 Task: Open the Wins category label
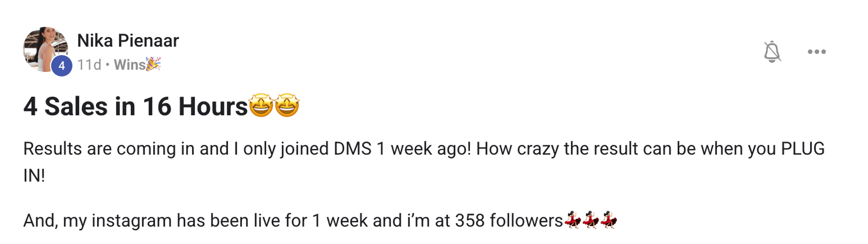130,65
